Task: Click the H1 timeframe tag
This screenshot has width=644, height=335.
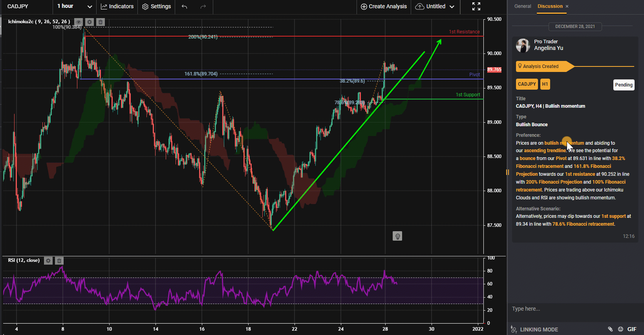Action: click(545, 84)
